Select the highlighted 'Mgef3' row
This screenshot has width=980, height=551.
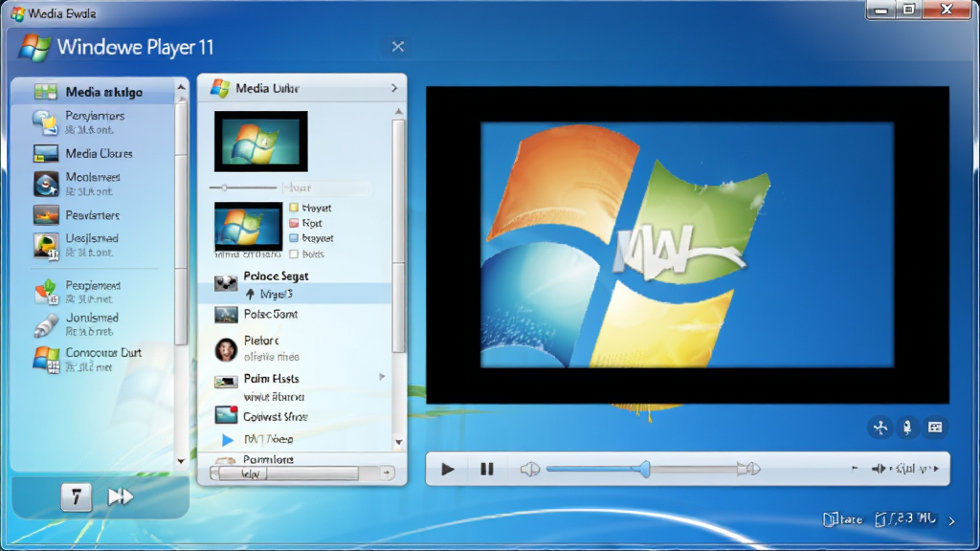point(295,294)
